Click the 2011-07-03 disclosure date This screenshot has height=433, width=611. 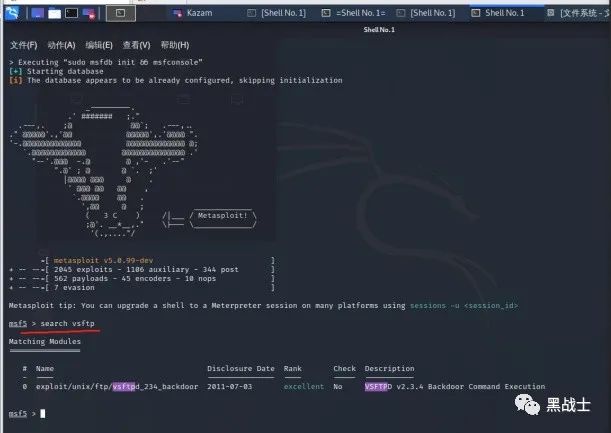230,387
